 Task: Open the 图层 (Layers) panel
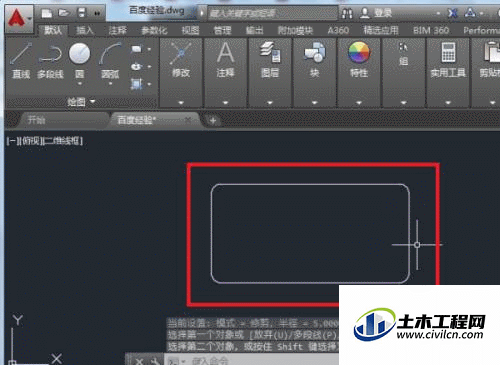(x=270, y=60)
